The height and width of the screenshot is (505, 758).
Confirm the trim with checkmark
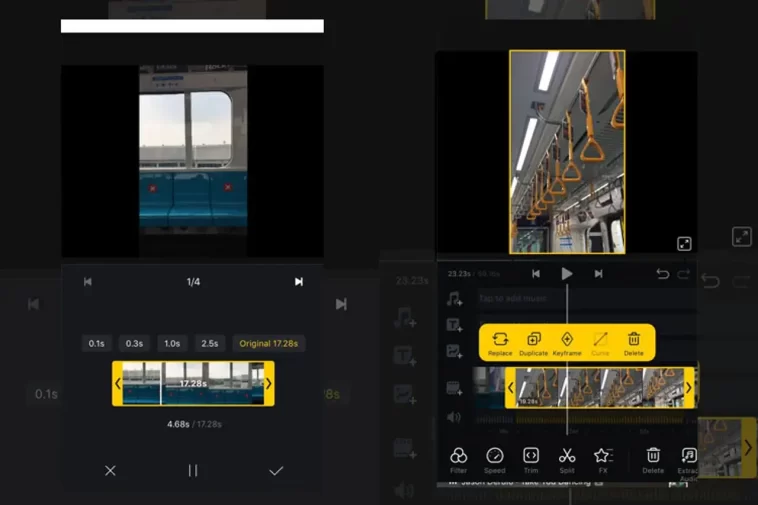[x=276, y=471]
